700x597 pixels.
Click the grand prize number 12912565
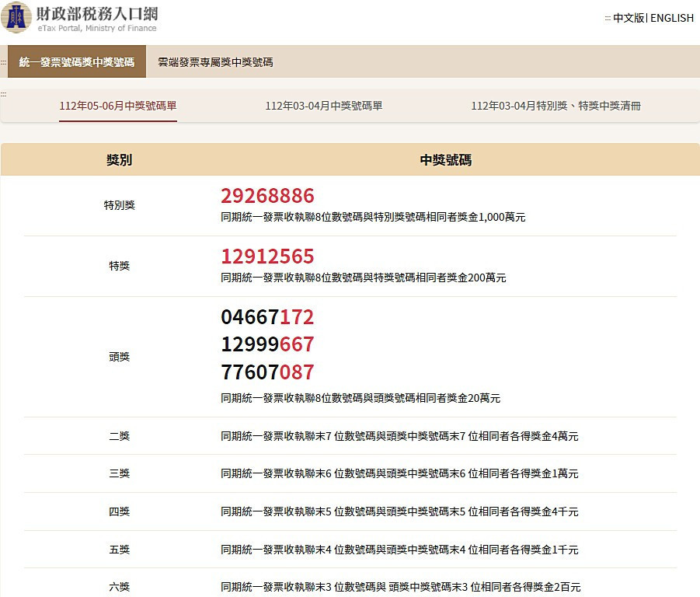click(267, 257)
